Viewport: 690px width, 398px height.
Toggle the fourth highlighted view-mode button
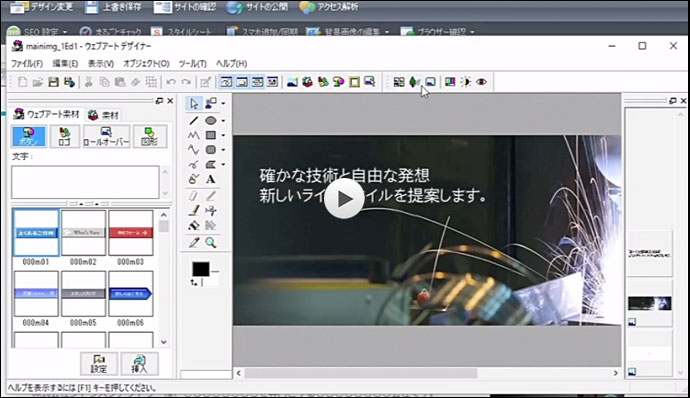click(273, 82)
